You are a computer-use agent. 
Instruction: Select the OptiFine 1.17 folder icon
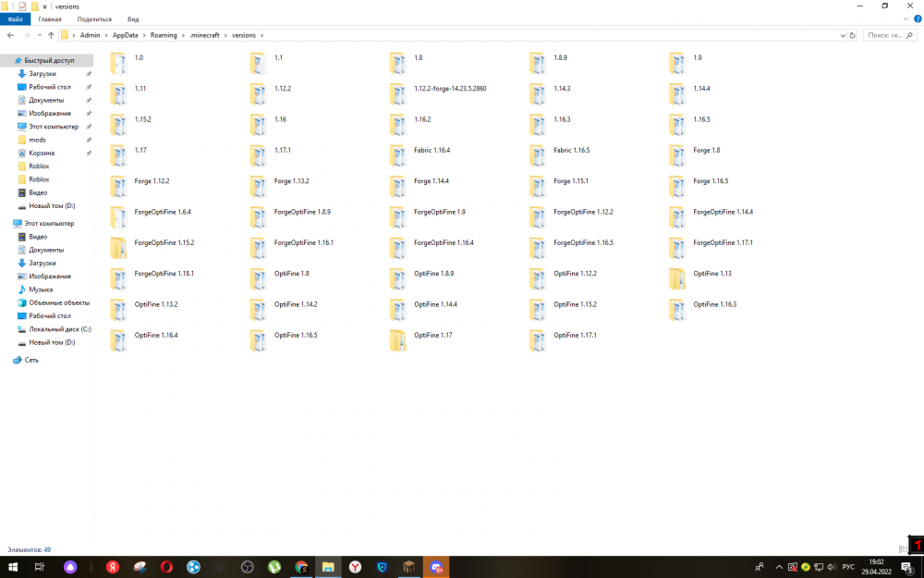click(397, 340)
